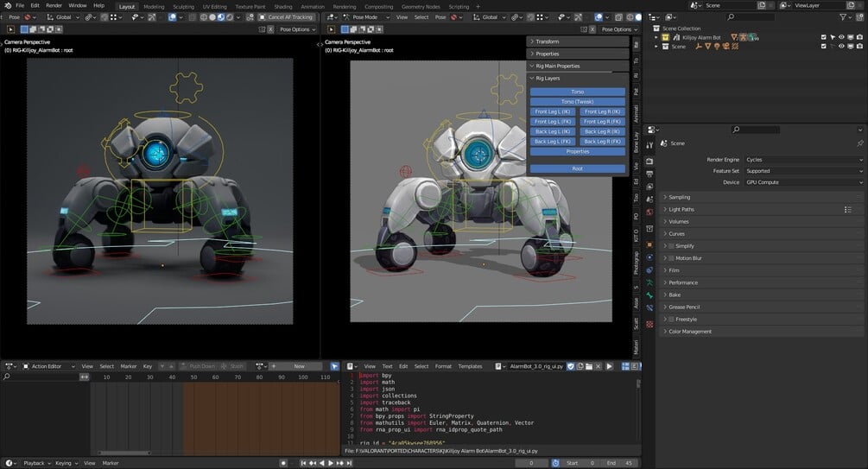
Task: Open text file folder icon in text editor header
Action: (589, 366)
